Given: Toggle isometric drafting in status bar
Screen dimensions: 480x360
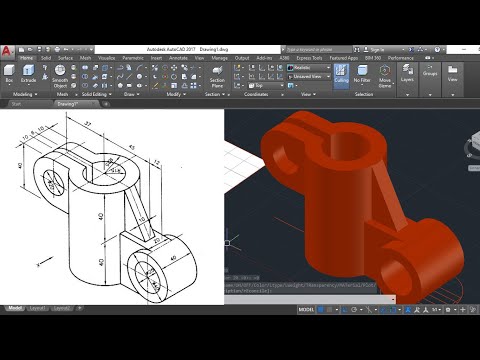Looking at the screenshot, I should pos(368,310).
